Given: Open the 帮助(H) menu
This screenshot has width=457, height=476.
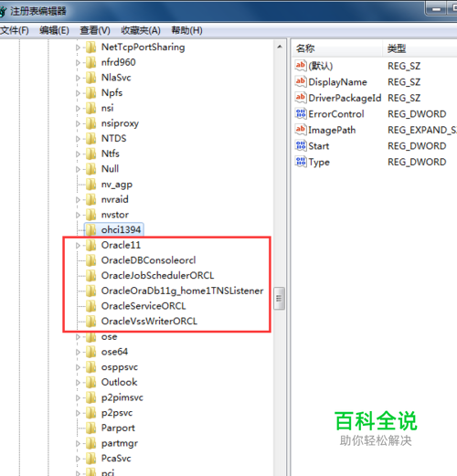Looking at the screenshot, I should pyautogui.click(x=186, y=30).
